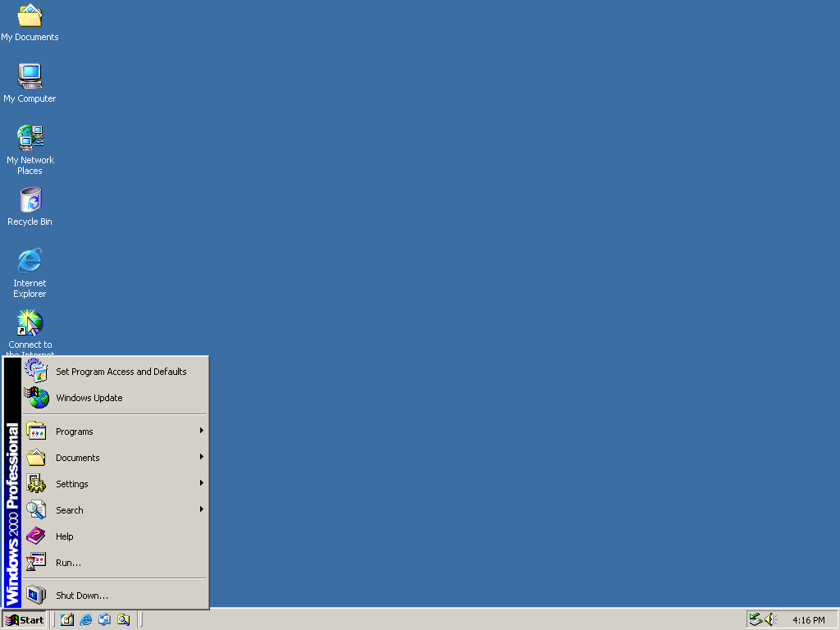The height and width of the screenshot is (630, 840).
Task: Click the Start button
Action: coord(25,620)
